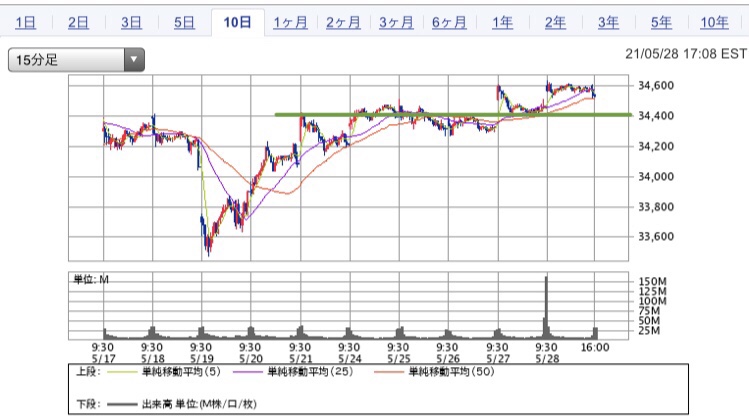Click the 5/19 date label
Viewport: 749px width, 417px height.
[202, 359]
